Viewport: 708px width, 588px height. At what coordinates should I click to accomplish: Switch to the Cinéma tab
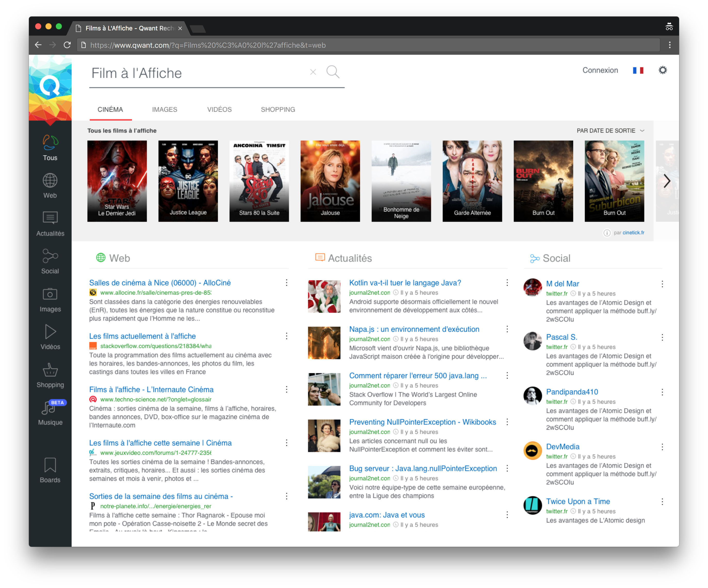[110, 110]
